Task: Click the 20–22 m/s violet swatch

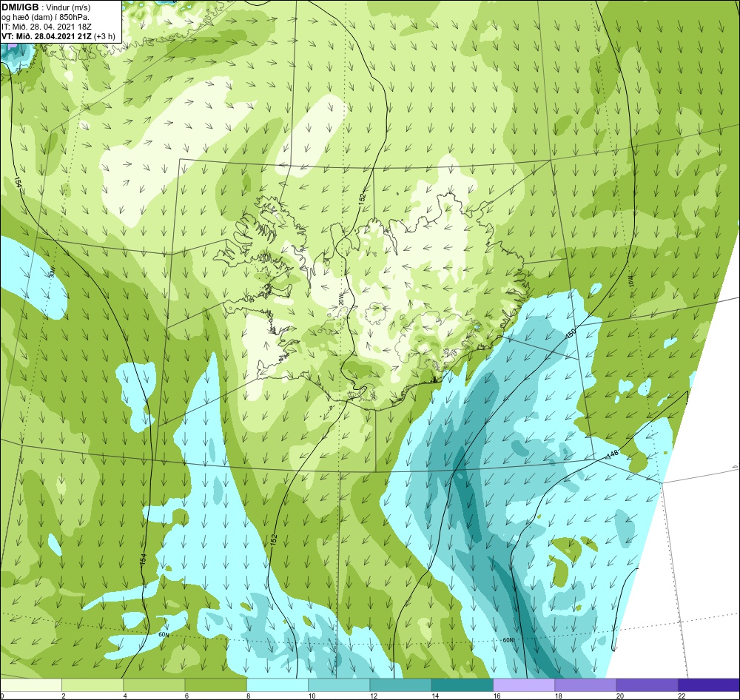Action: point(647,684)
